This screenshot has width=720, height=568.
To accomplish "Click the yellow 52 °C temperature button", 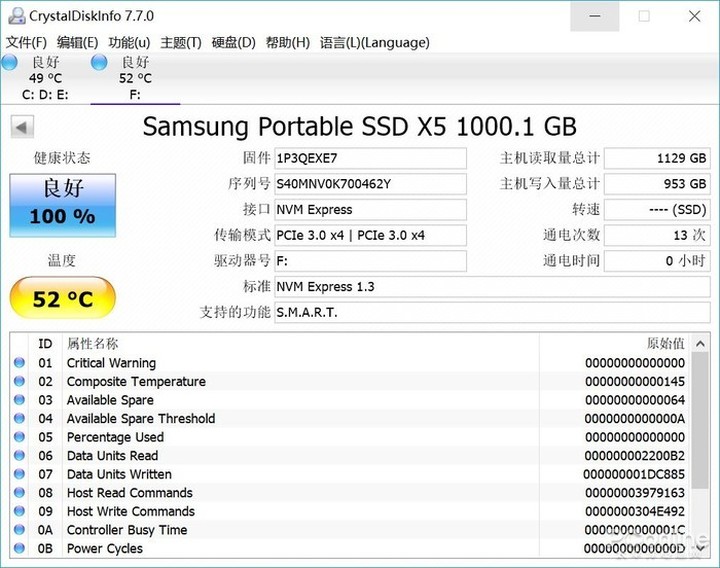I will click(x=62, y=299).
